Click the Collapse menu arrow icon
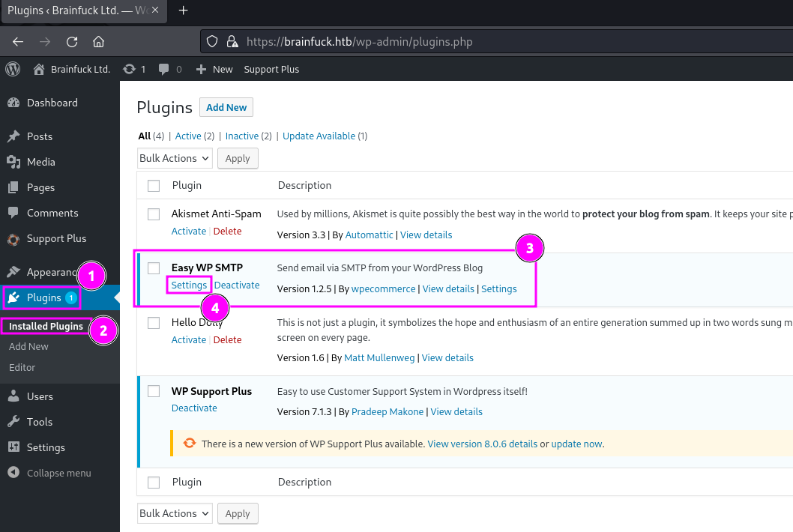The height and width of the screenshot is (532, 793). [13, 472]
